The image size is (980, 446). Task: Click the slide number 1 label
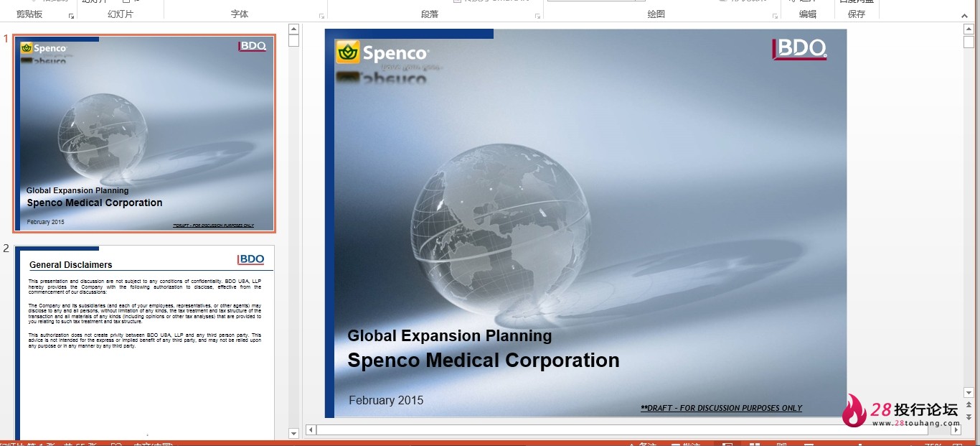point(6,39)
